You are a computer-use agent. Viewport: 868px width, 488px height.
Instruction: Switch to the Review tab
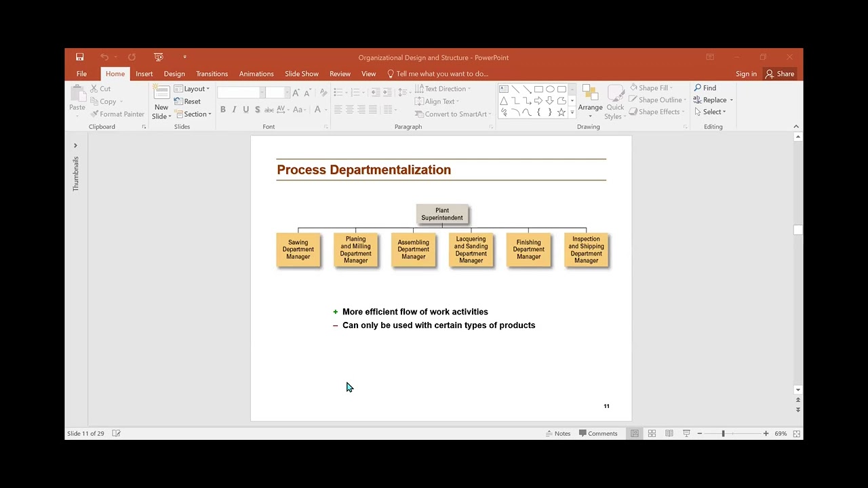click(x=340, y=74)
